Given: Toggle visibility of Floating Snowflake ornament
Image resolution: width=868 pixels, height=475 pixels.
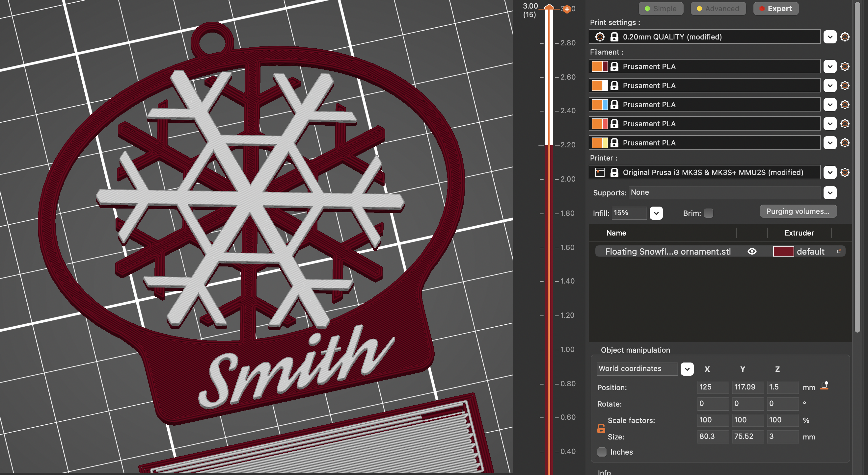Looking at the screenshot, I should pos(752,251).
